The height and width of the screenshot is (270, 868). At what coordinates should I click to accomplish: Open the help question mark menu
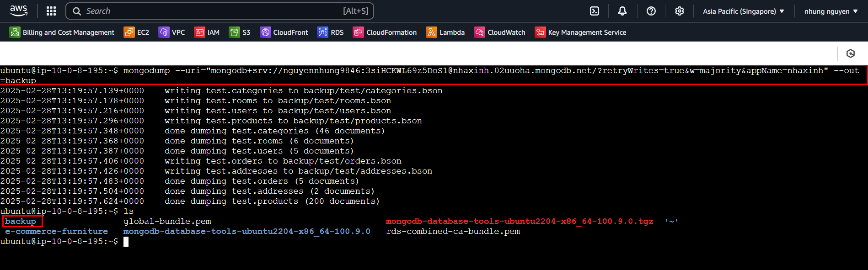coord(651,11)
